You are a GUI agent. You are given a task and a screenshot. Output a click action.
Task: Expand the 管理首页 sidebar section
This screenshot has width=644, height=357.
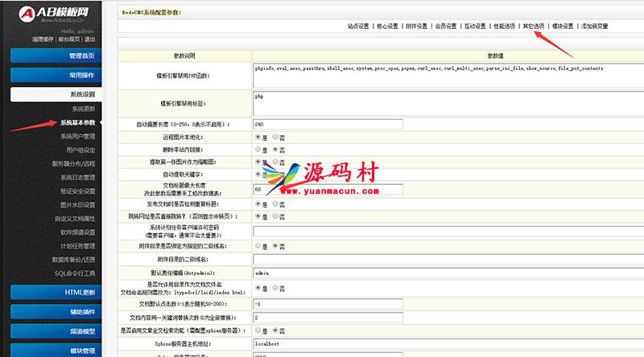[56, 55]
